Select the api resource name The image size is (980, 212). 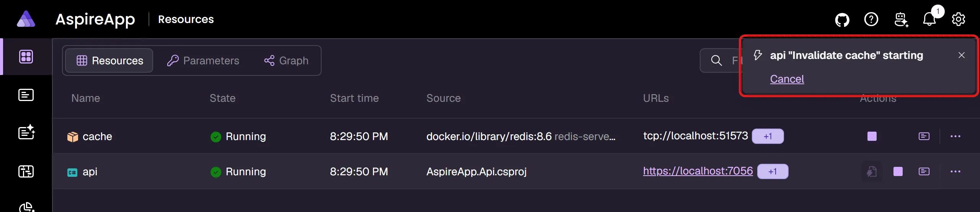90,171
